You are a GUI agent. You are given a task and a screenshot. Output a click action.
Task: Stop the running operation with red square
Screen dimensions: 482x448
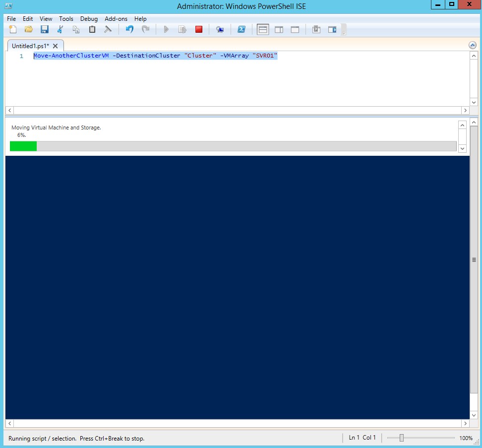[x=199, y=29]
